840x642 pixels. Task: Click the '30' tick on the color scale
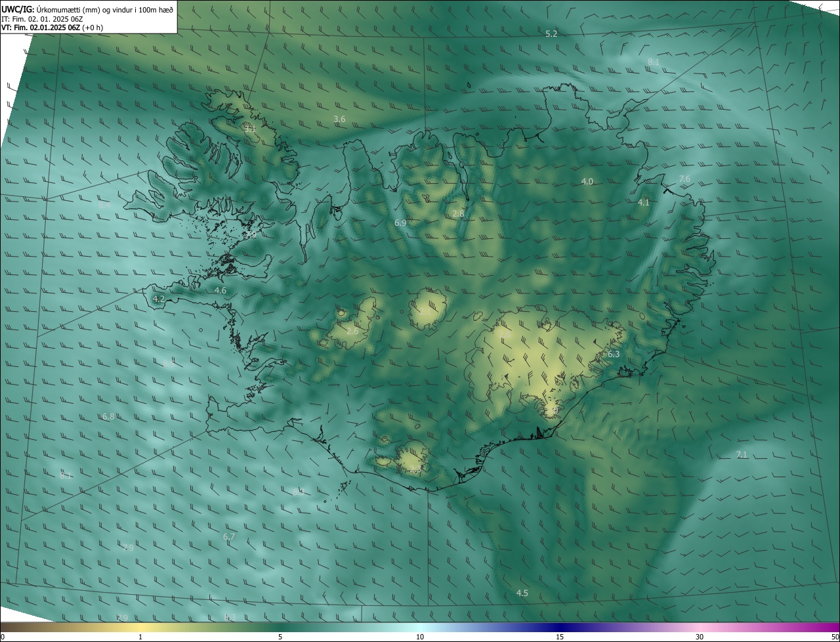click(700, 637)
